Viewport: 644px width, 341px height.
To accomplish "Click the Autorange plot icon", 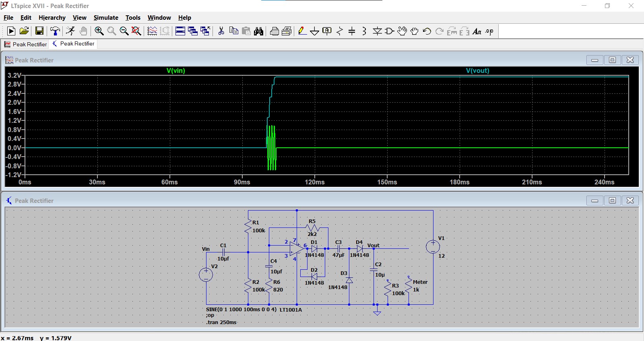I will (x=152, y=31).
